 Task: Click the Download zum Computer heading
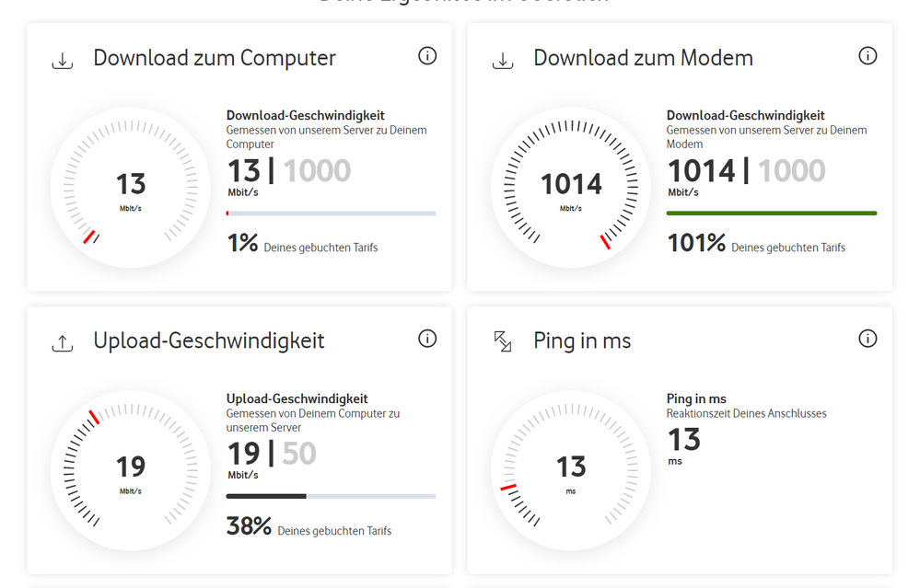215,58
